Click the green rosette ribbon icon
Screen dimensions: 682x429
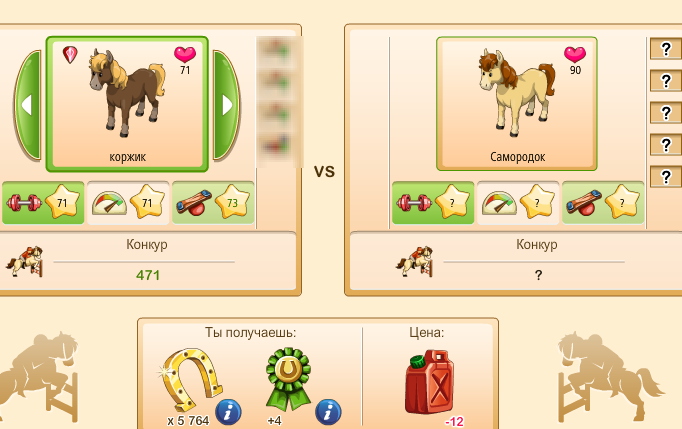click(288, 379)
